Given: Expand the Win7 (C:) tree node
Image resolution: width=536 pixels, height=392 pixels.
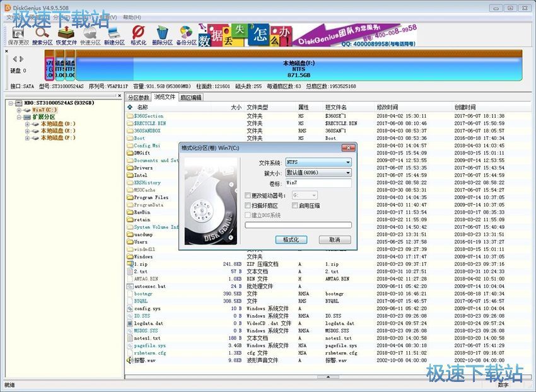Looking at the screenshot, I should 19,110.
